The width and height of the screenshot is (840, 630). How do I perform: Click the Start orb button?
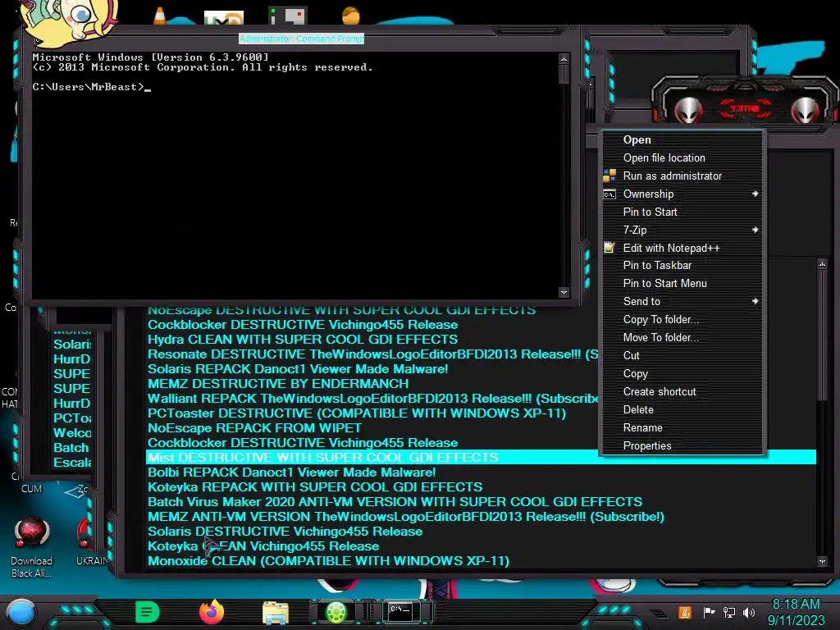(x=21, y=612)
